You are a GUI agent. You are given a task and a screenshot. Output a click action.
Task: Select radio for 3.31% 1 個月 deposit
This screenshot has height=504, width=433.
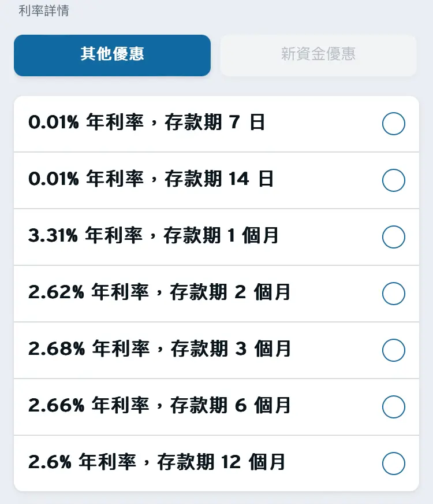tap(394, 237)
